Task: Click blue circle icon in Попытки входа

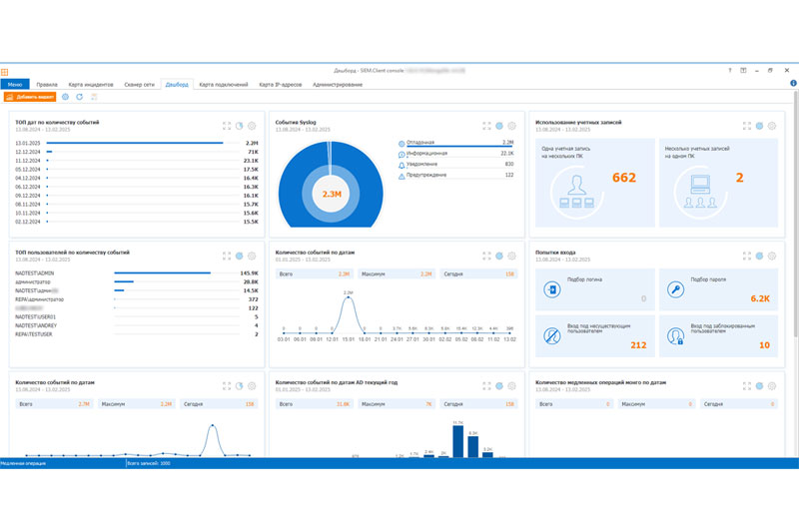Action: click(x=759, y=257)
